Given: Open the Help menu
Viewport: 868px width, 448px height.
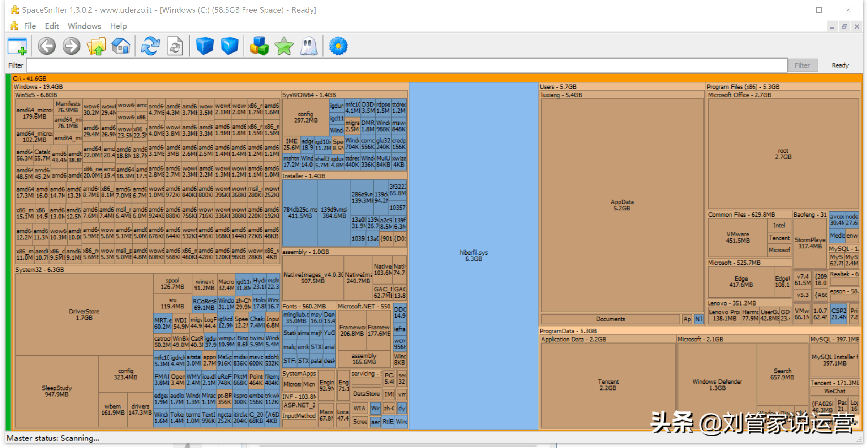Looking at the screenshot, I should pyautogui.click(x=118, y=26).
